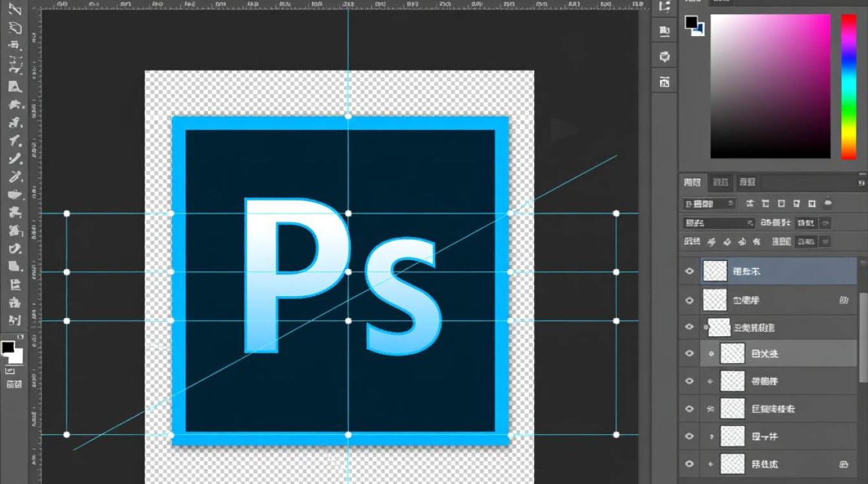Switch to the third tab in Layers panel group
The image size is (868, 484).
click(x=747, y=183)
